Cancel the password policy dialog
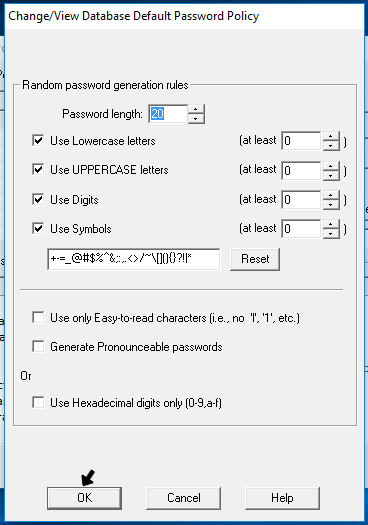 point(183,498)
